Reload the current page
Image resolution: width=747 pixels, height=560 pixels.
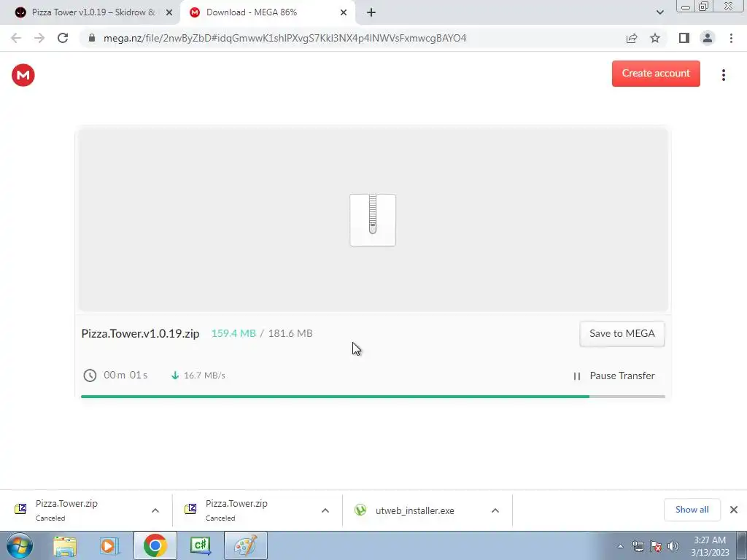pos(63,38)
